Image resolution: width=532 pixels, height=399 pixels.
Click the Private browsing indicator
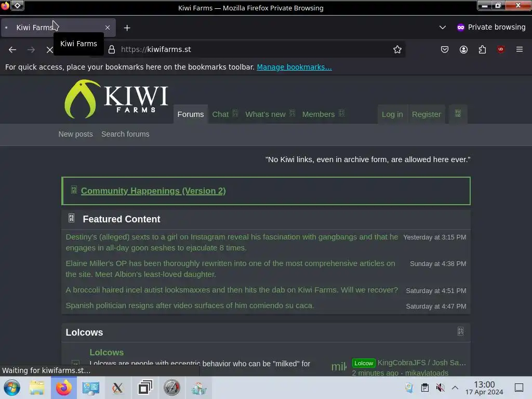491,27
